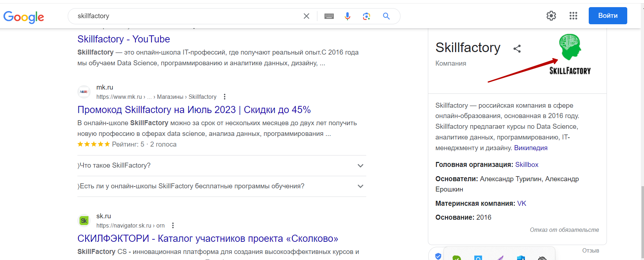Open Google settings gear

pyautogui.click(x=551, y=16)
